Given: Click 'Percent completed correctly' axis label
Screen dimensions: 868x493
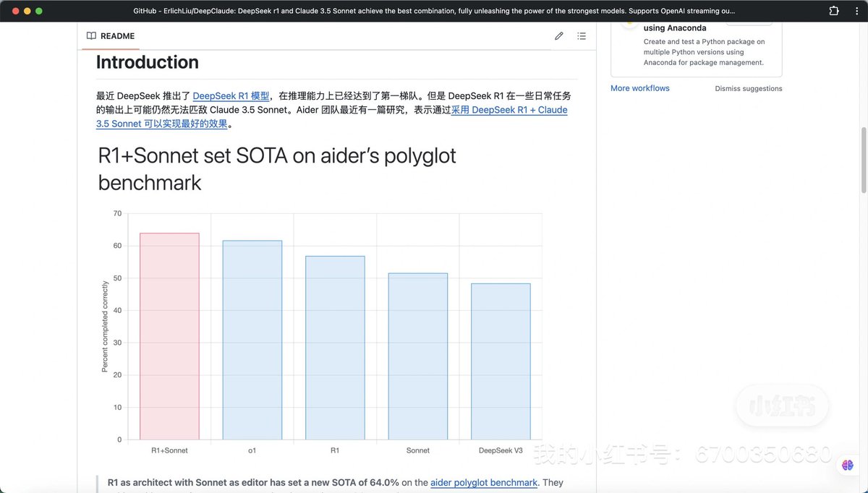Looking at the screenshot, I should click(x=105, y=327).
